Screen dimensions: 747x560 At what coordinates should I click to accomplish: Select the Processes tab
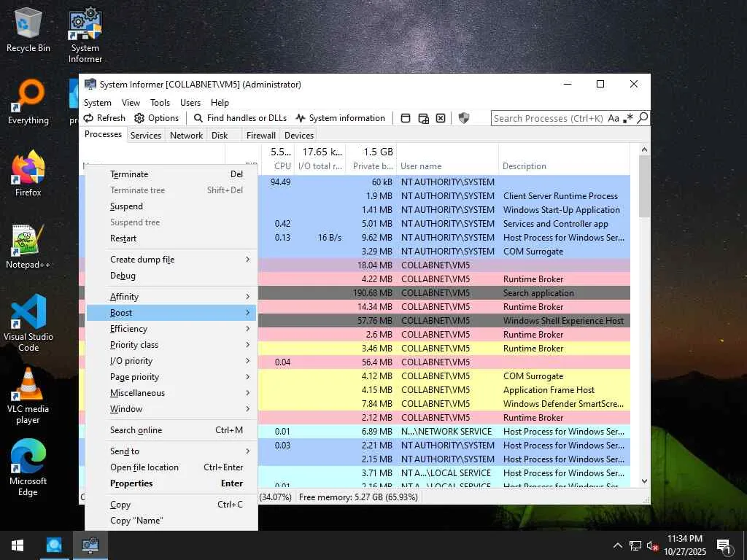[103, 134]
